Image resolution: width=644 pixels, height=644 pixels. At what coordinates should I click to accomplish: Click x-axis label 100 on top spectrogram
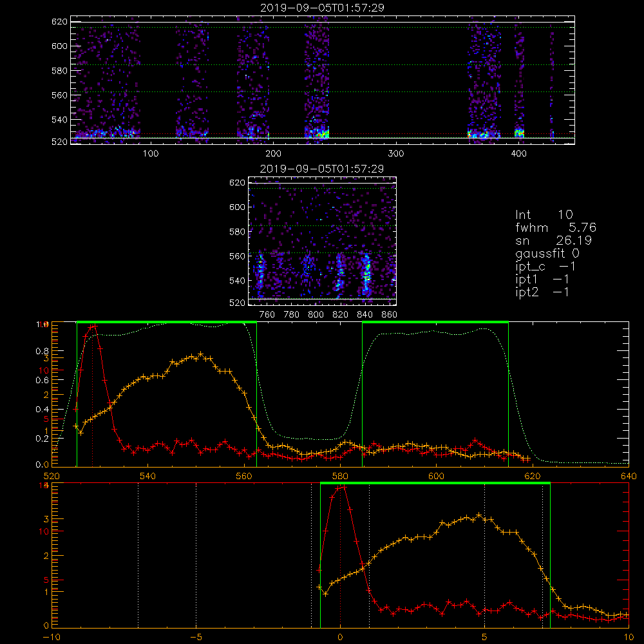point(151,154)
